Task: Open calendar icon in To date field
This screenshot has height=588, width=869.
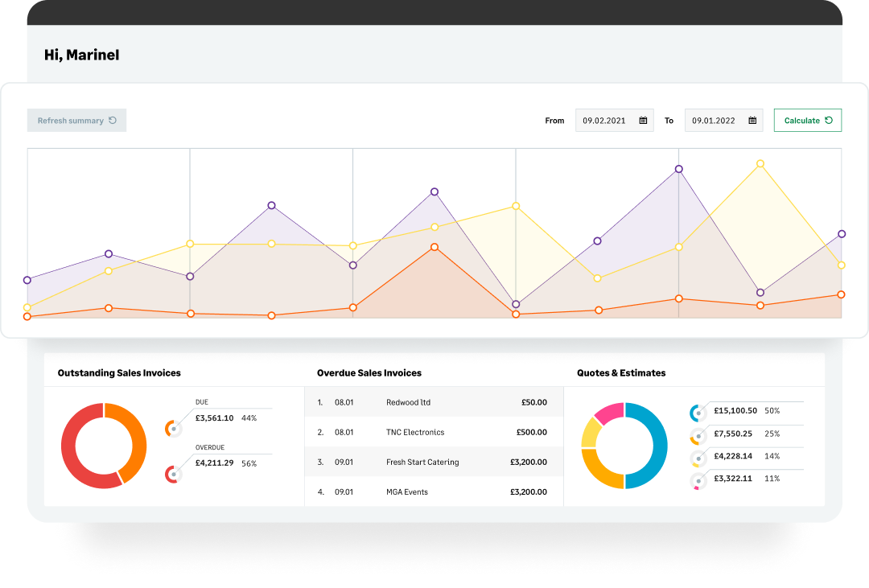Action: click(752, 121)
